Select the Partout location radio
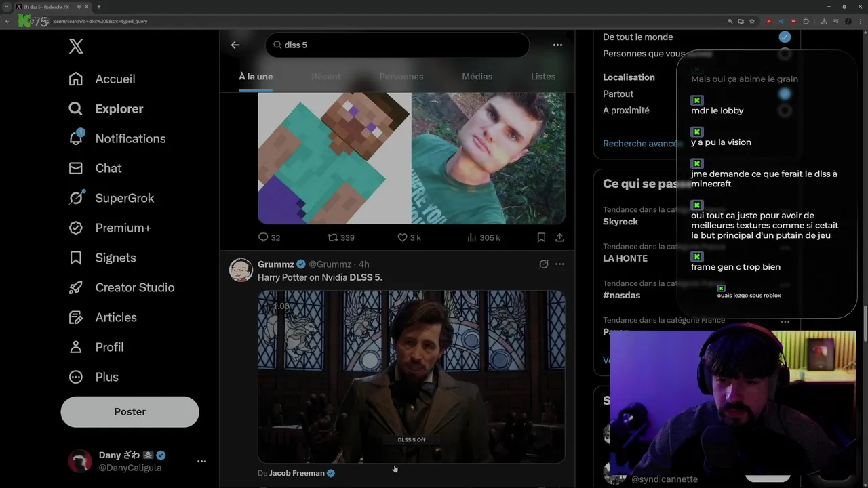This screenshot has width=868, height=488. click(785, 94)
